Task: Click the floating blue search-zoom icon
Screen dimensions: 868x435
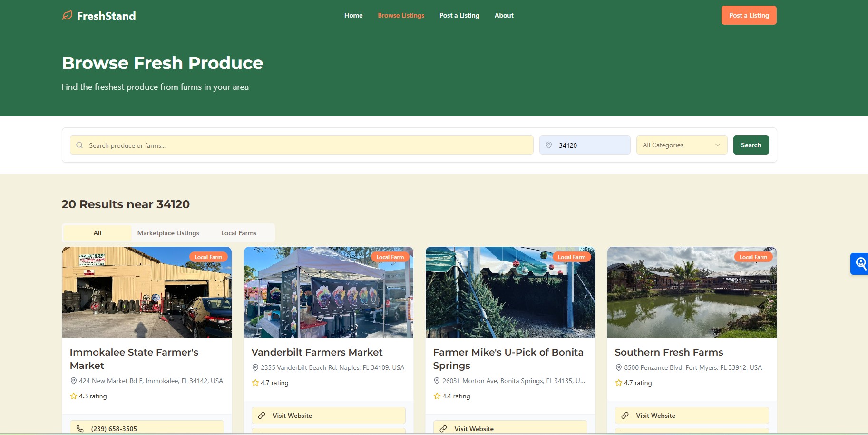Action: [860, 263]
